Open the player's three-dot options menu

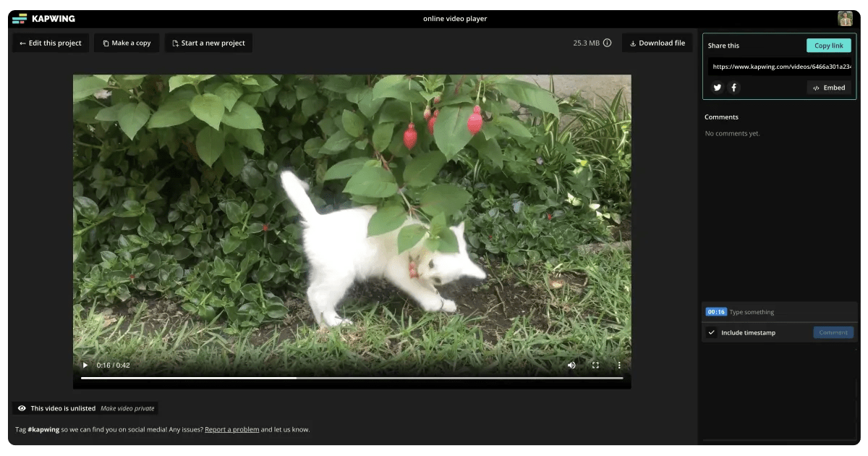618,365
